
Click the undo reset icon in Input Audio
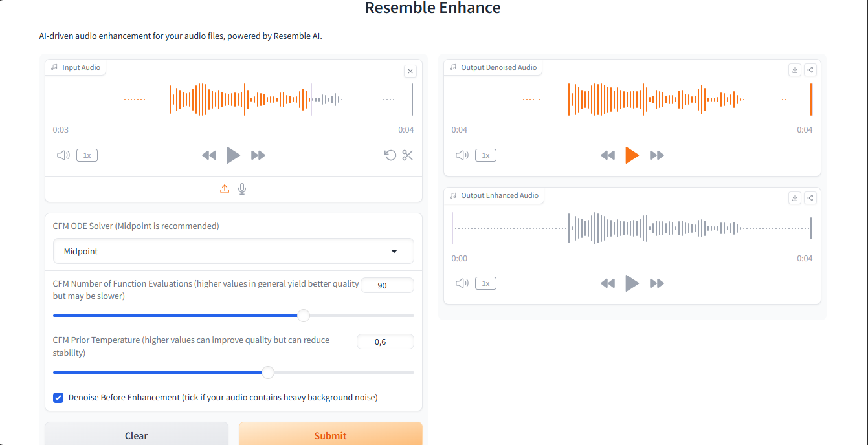pos(390,155)
